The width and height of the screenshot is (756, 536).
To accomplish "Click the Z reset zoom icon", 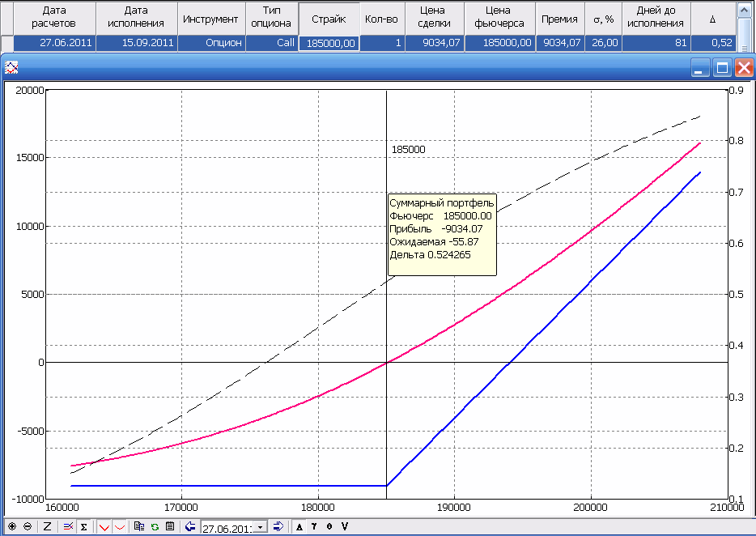I will point(47,526).
